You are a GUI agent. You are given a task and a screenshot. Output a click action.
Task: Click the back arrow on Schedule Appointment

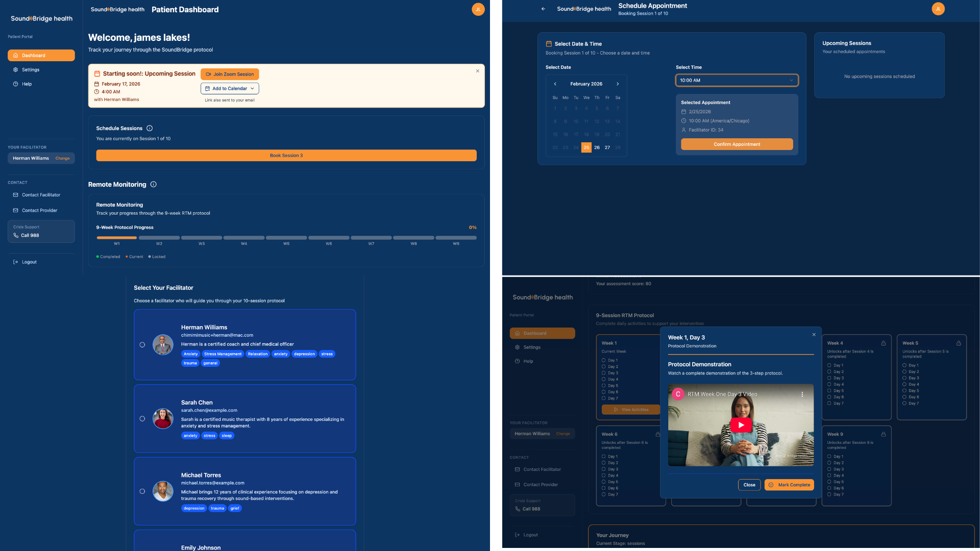pyautogui.click(x=543, y=9)
